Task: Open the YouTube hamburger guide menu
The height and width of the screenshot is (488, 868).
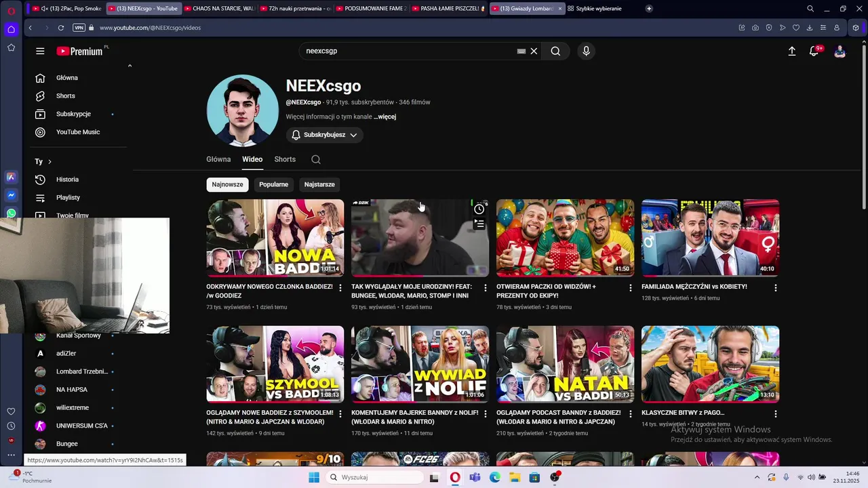Action: pos(40,51)
